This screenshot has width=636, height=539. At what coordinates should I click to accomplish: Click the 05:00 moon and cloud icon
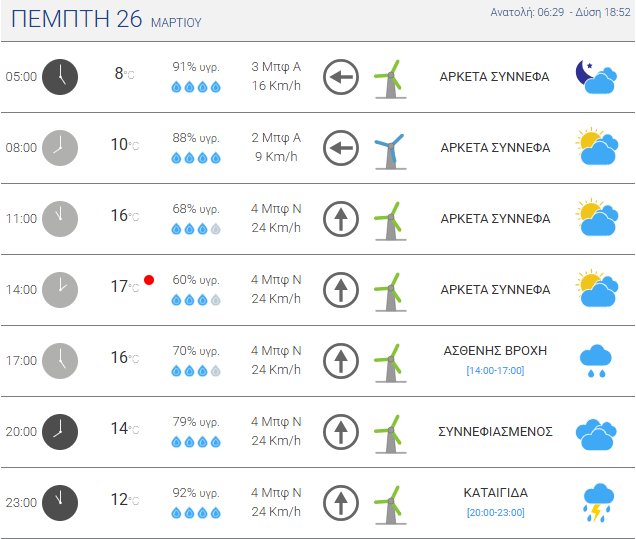[x=595, y=76]
